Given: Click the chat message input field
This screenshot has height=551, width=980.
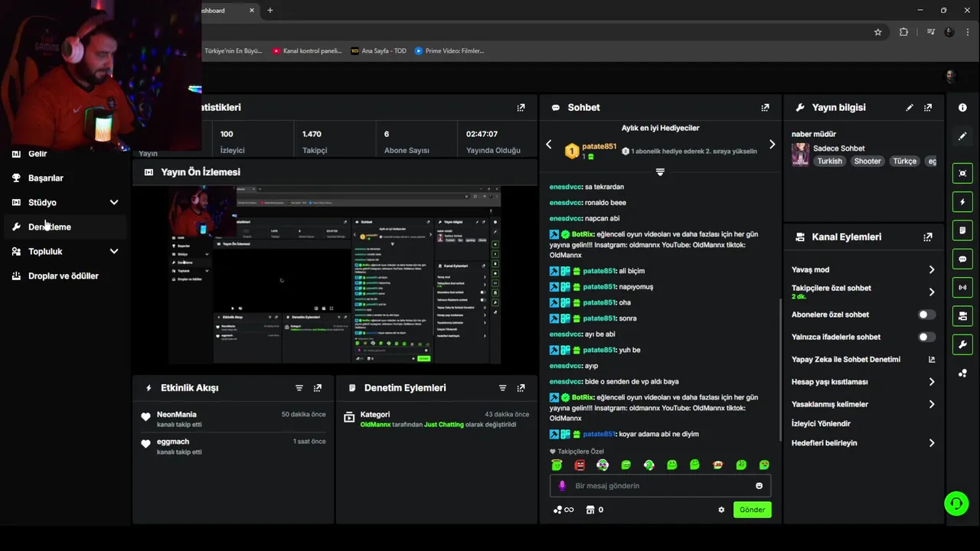Looking at the screenshot, I should coord(660,486).
